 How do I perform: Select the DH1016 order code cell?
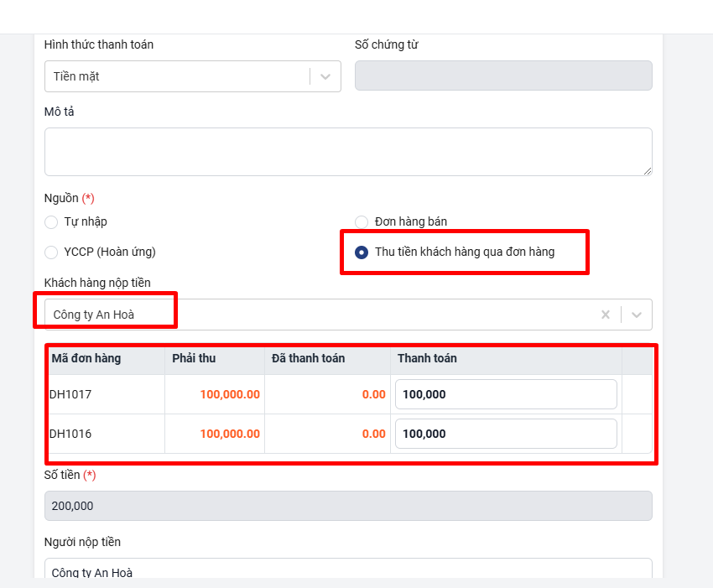pos(70,434)
